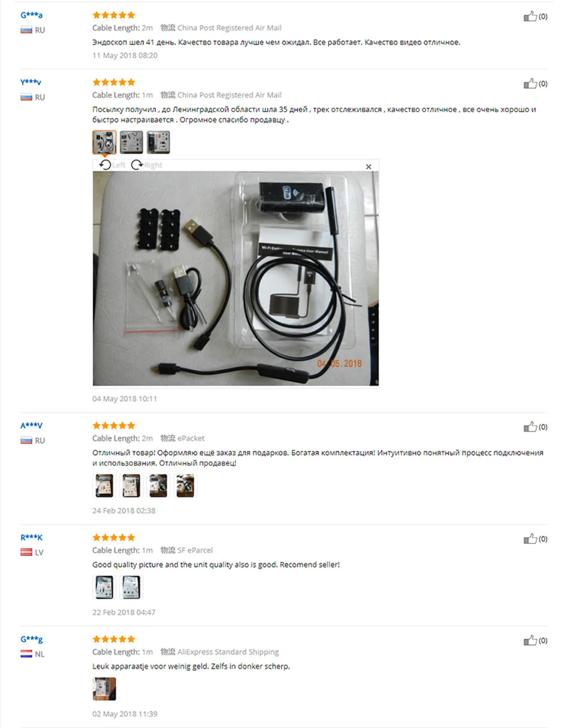Screen dimensions: 567x728
Task: Click reviewer name R***K
Action: (x=32, y=537)
